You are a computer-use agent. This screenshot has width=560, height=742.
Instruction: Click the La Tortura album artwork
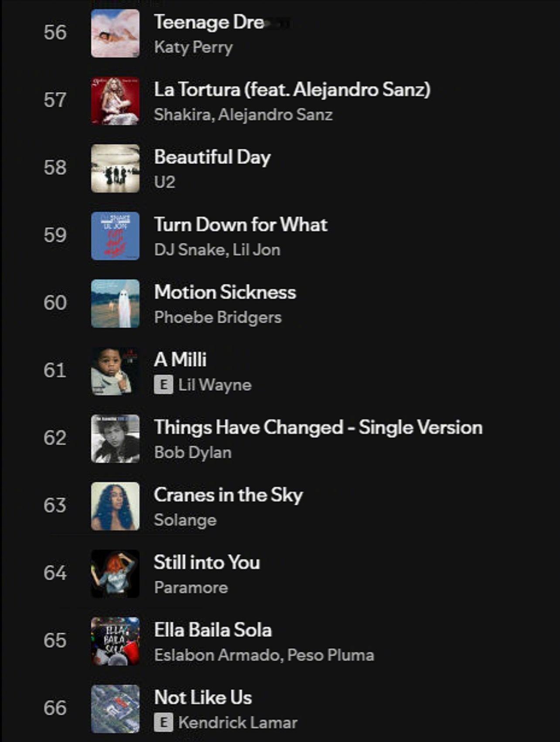click(x=115, y=101)
